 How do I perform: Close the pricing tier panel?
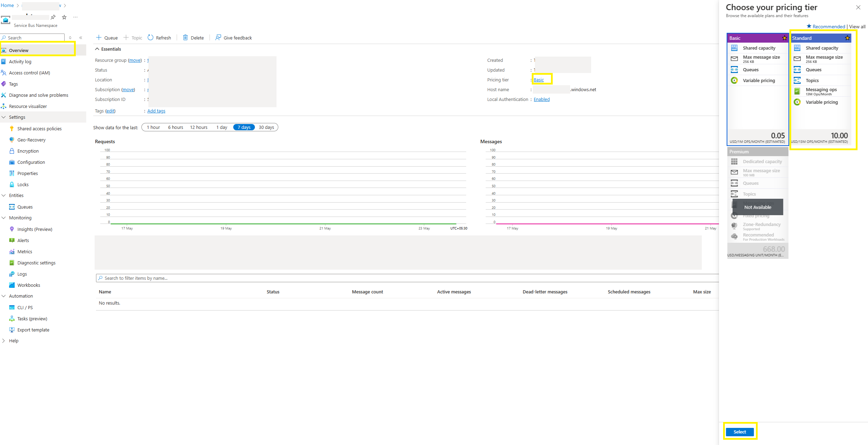[x=858, y=7]
